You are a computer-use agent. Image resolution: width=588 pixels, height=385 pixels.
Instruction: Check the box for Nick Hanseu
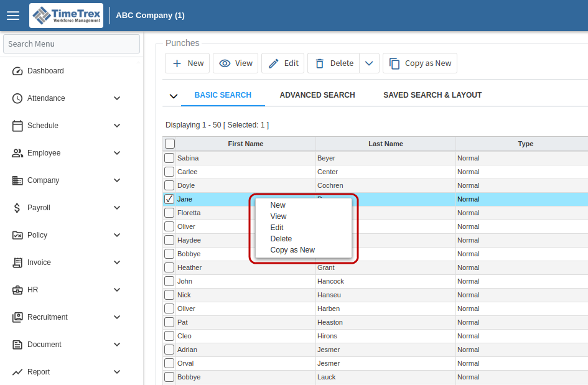coord(169,295)
